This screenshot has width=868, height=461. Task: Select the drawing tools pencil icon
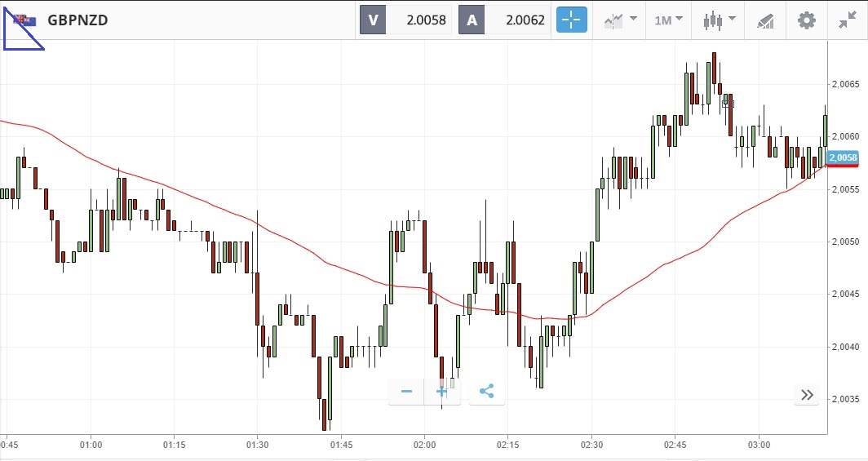(764, 20)
